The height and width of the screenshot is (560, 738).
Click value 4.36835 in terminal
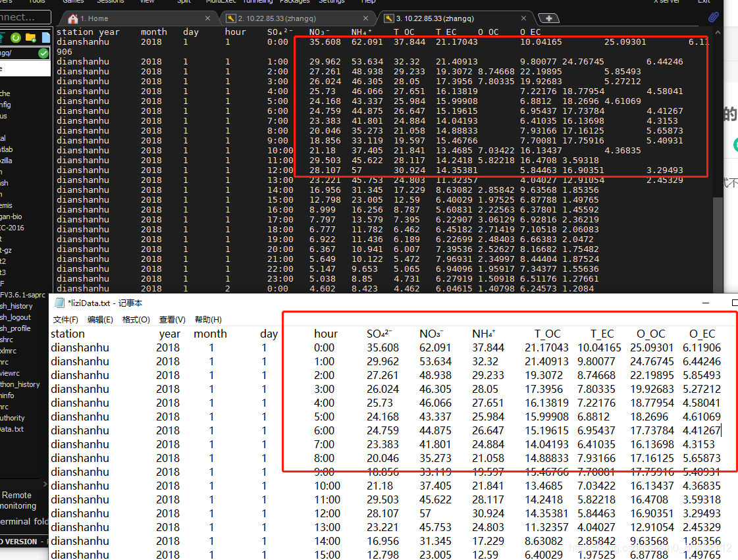coord(622,150)
